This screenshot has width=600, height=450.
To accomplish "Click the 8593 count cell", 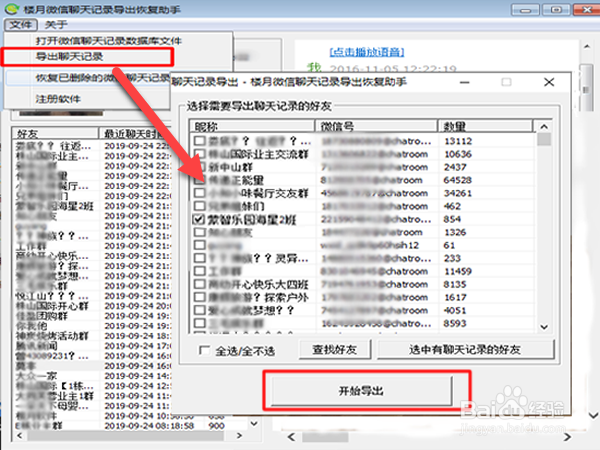I will coord(455,323).
